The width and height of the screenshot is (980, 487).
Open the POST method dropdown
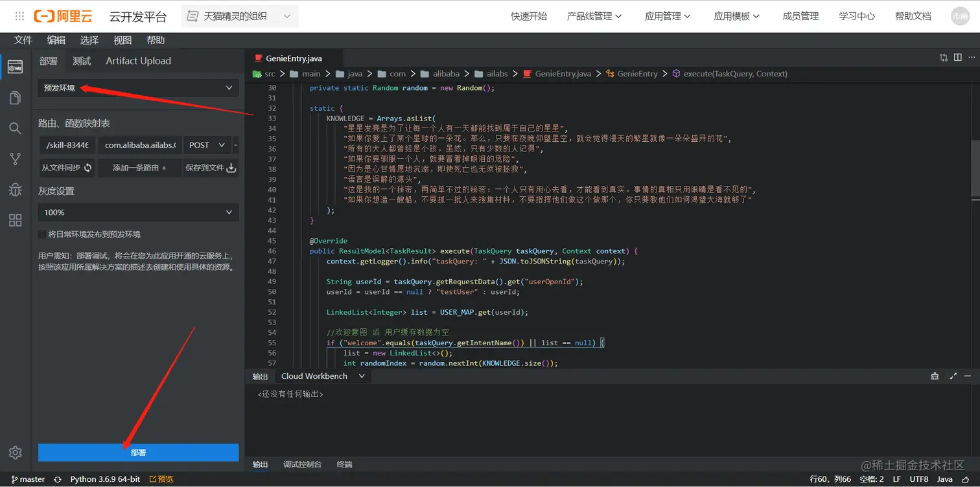point(207,145)
